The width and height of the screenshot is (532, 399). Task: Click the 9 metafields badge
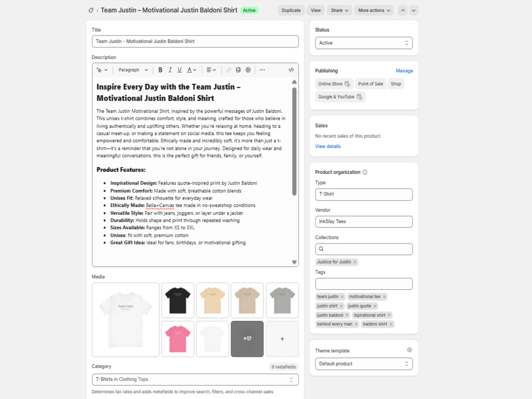point(284,367)
